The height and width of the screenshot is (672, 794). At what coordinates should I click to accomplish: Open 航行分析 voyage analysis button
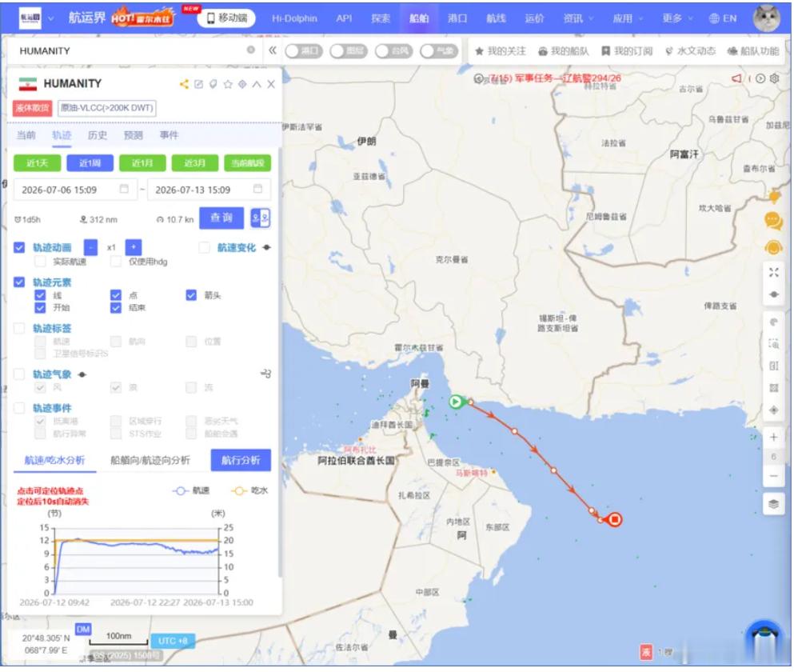241,460
